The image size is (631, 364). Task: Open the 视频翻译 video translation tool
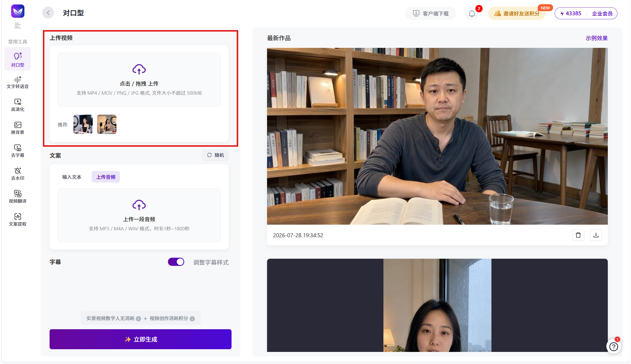click(18, 197)
